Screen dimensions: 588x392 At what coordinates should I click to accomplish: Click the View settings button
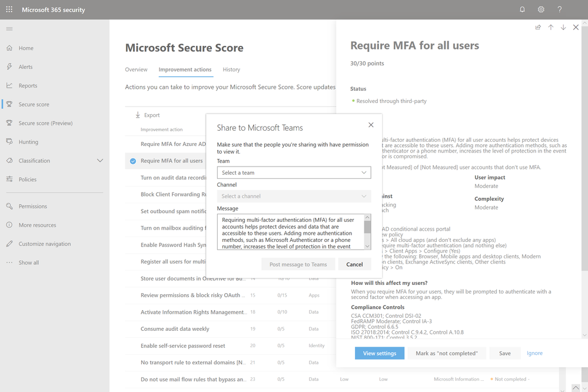[x=380, y=353]
